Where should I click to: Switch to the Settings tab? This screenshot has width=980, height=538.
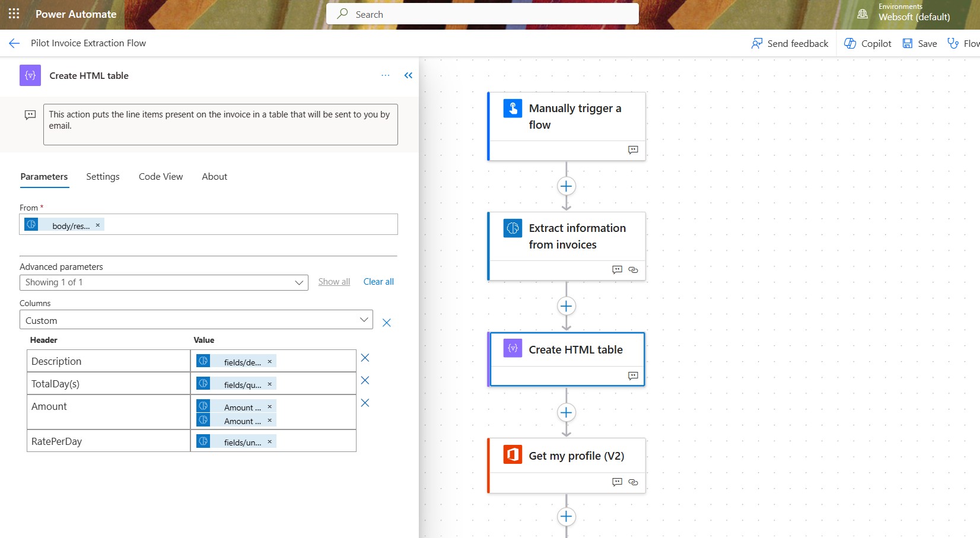[x=103, y=177]
